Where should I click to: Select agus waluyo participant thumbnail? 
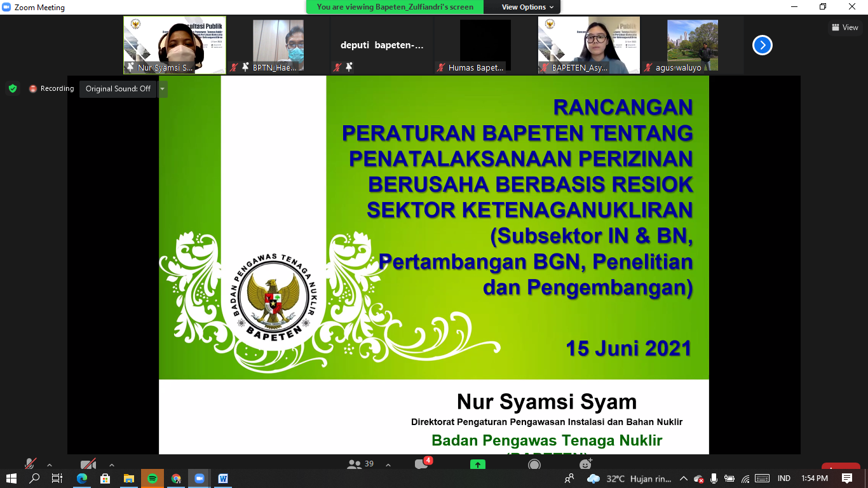click(693, 45)
